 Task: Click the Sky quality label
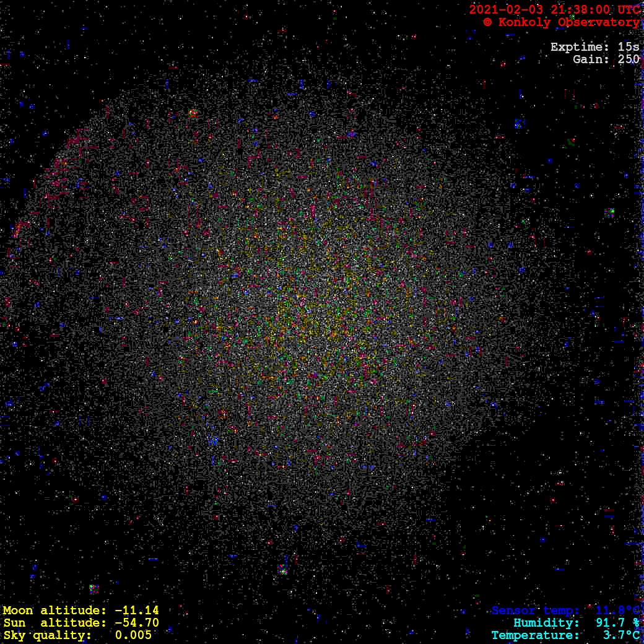coord(47,635)
